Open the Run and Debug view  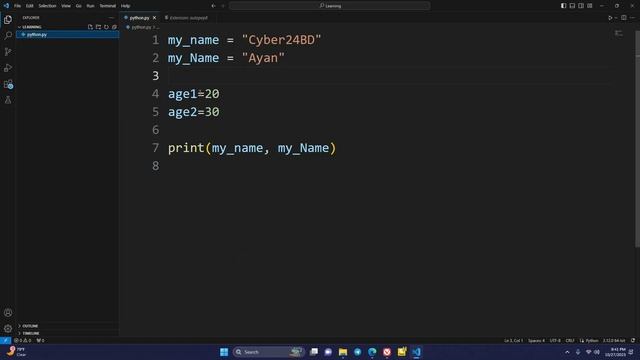[x=8, y=68]
